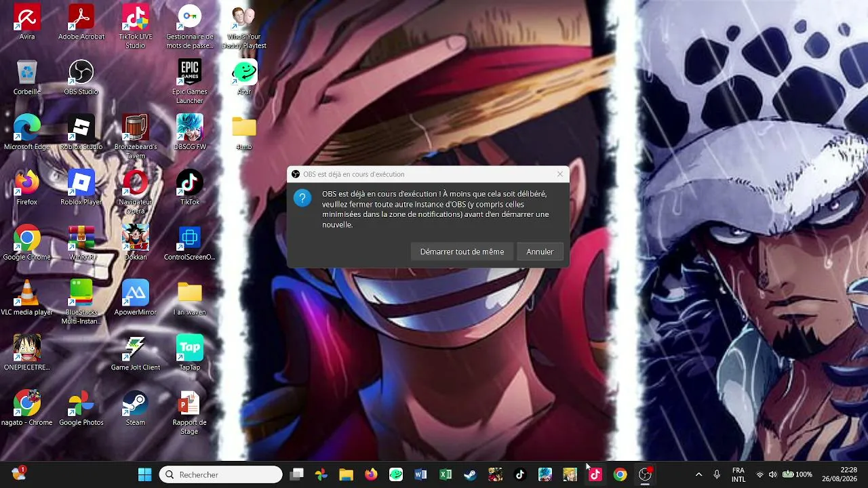Select the Gestionnaire de mots de passe shortcut
The height and width of the screenshot is (488, 868).
(190, 27)
